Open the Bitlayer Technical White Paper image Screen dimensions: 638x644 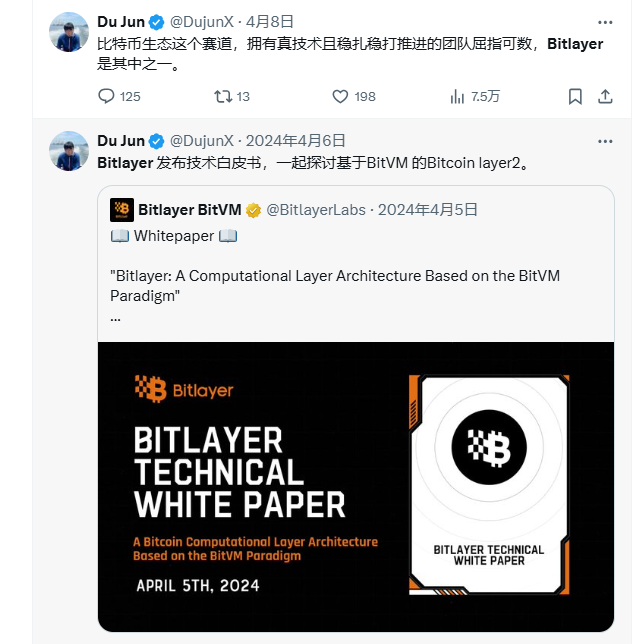click(x=356, y=487)
